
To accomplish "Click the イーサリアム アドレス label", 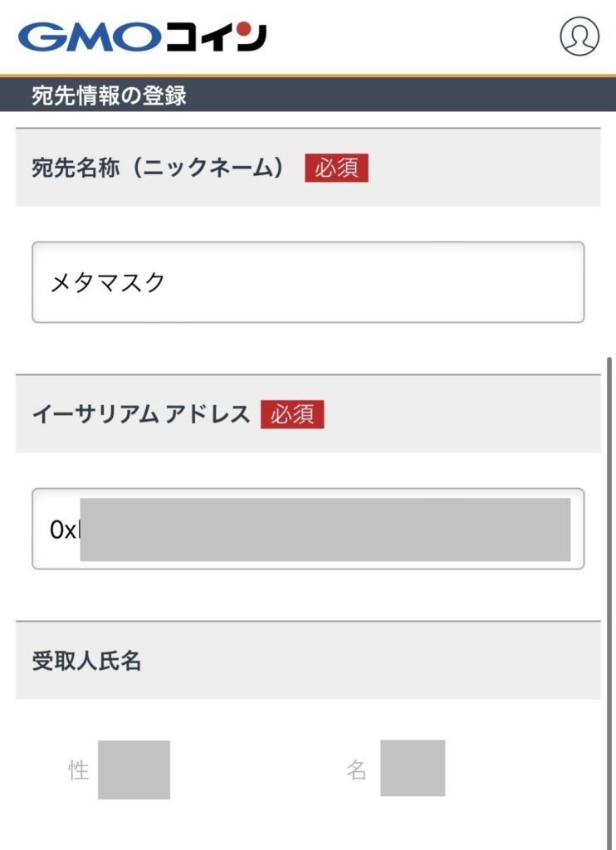I will click(140, 413).
